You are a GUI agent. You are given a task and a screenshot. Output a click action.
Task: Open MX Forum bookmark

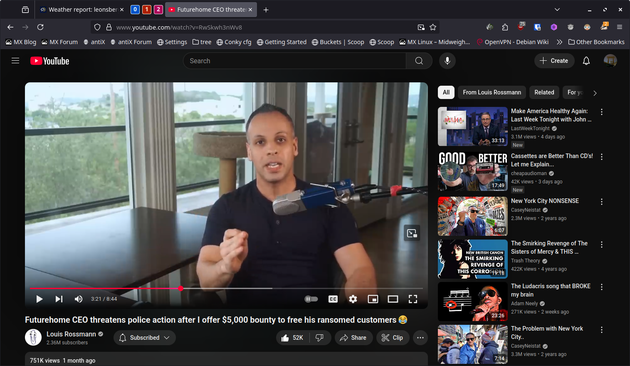[59, 42]
